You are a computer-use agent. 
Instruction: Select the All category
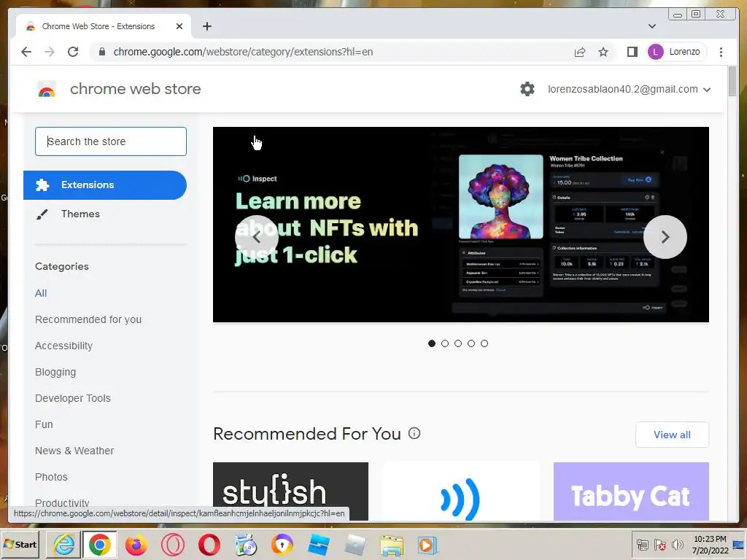coord(41,293)
